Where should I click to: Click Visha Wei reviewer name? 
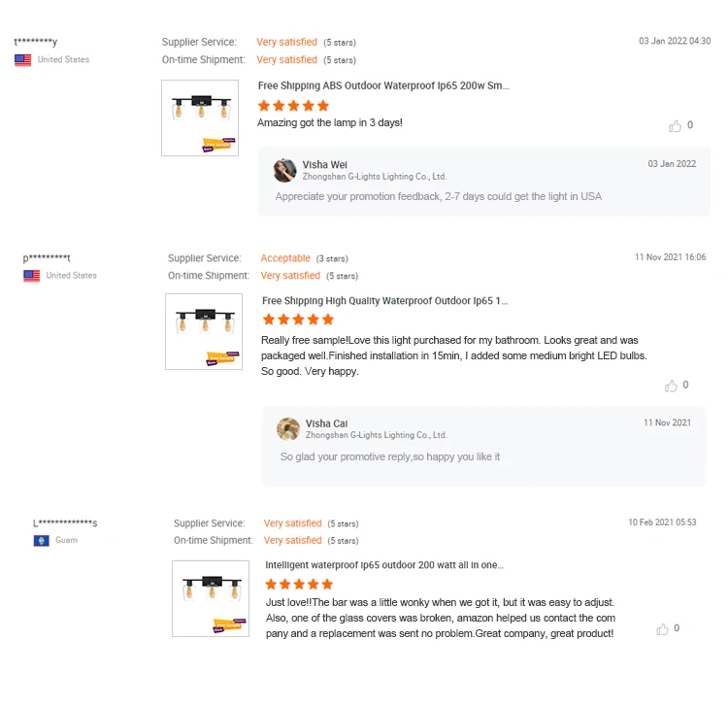coord(325,165)
